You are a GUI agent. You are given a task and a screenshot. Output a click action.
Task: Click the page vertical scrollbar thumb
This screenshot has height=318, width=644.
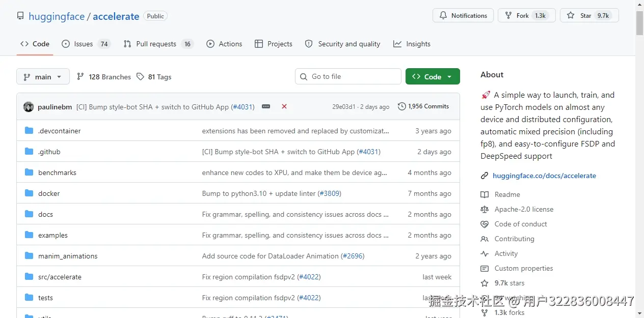[639, 23]
